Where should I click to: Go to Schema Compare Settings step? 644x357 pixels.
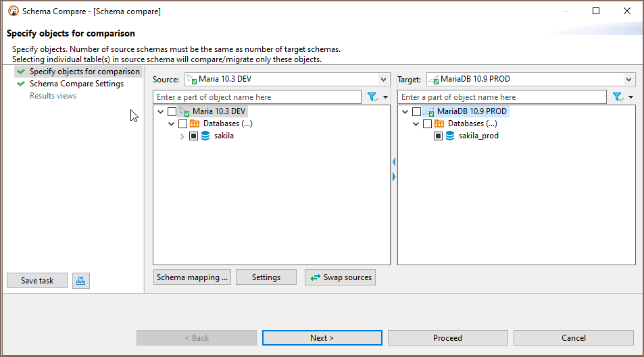[76, 84]
